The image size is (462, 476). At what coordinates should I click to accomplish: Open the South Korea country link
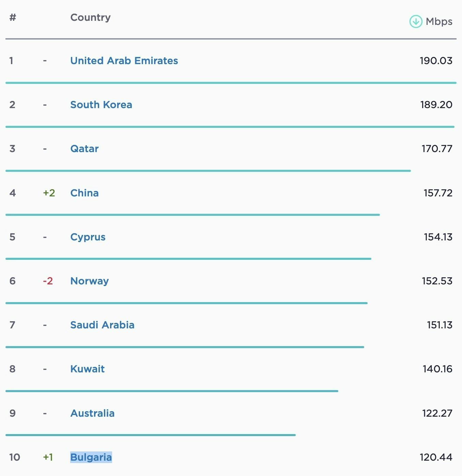101,105
